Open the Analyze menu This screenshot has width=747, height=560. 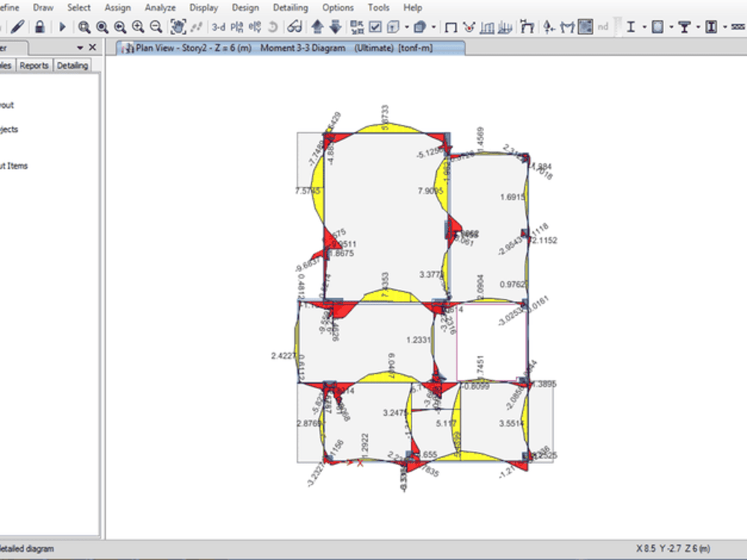click(x=160, y=7)
